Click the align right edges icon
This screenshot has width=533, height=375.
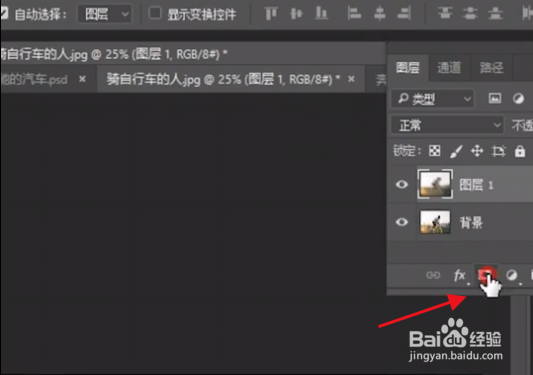click(x=404, y=14)
